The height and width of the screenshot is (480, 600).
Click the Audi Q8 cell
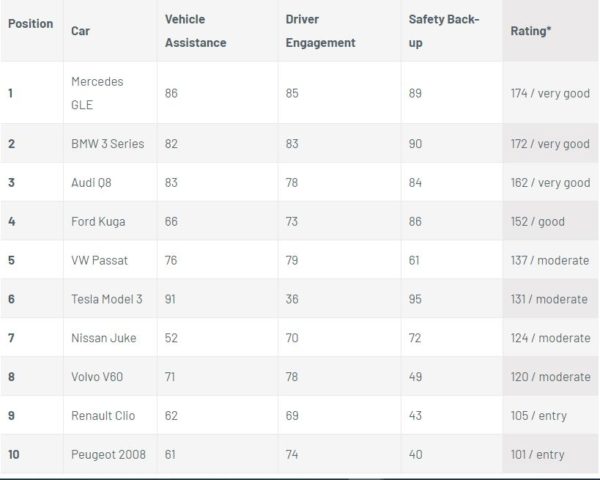[x=91, y=183]
